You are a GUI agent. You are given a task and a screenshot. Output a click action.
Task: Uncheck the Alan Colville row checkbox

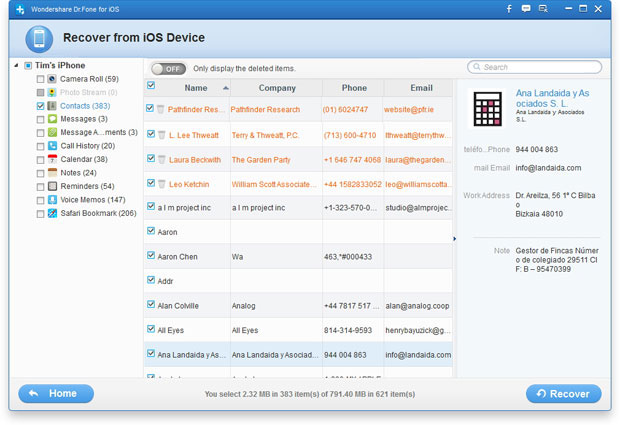(151, 304)
